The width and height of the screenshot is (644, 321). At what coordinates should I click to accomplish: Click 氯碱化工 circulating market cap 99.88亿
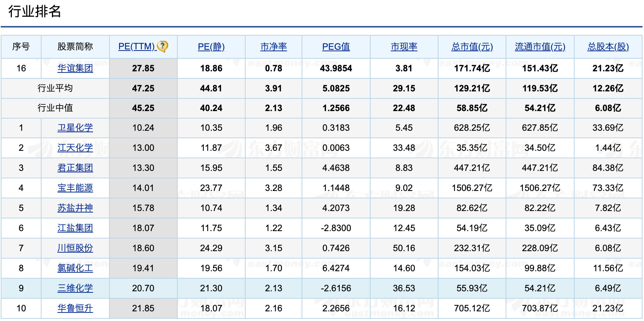tap(540, 268)
